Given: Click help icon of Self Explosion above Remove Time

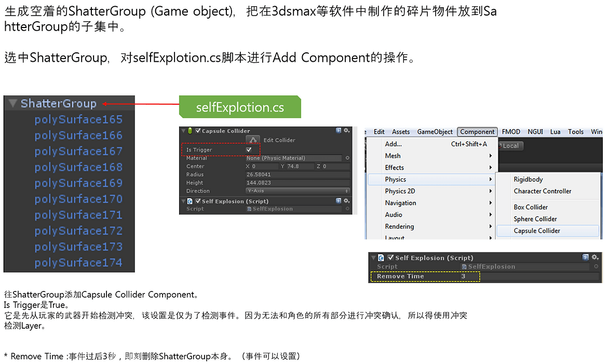Looking at the screenshot, I should 586,258.
